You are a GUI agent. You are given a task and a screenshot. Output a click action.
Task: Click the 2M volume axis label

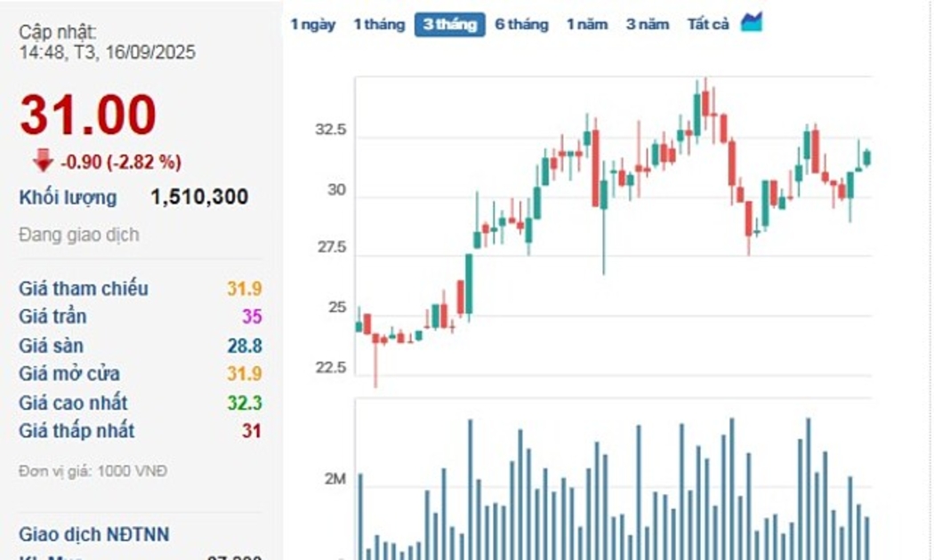tap(334, 480)
